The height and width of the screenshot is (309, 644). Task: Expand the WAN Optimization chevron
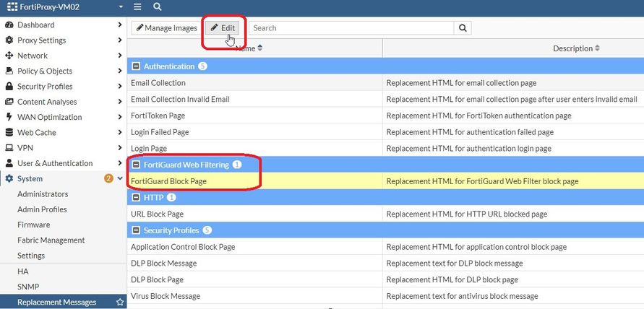(x=119, y=117)
